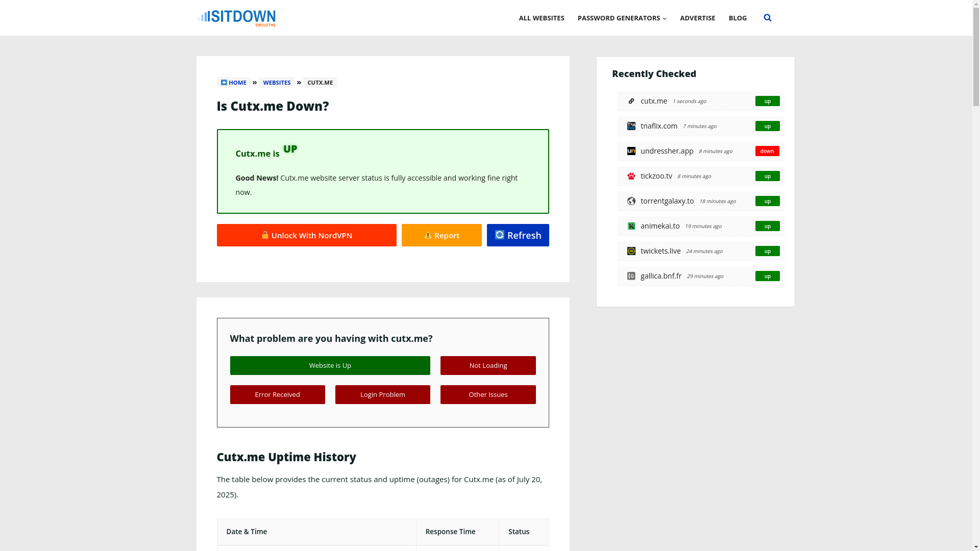
Task: Report Website is Up
Action: [330, 365]
